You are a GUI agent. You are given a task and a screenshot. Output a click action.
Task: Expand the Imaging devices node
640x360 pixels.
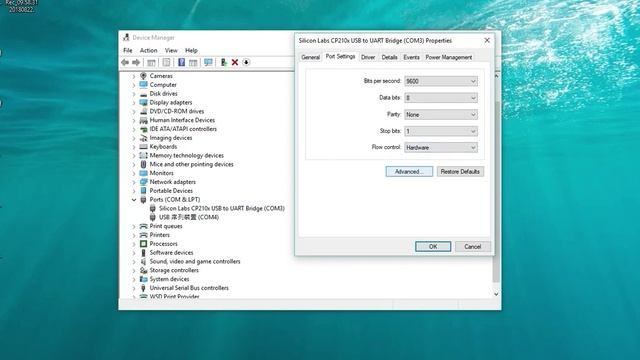134,138
